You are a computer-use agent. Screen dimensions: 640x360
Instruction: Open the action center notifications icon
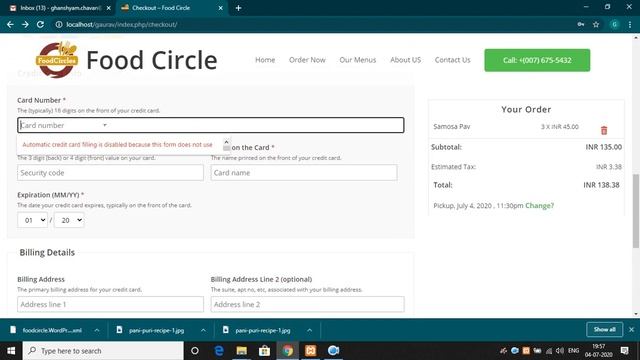click(624, 351)
